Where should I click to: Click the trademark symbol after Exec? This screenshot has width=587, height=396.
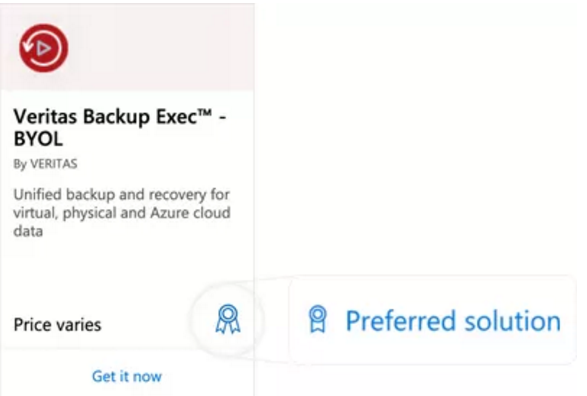pyautogui.click(x=205, y=113)
